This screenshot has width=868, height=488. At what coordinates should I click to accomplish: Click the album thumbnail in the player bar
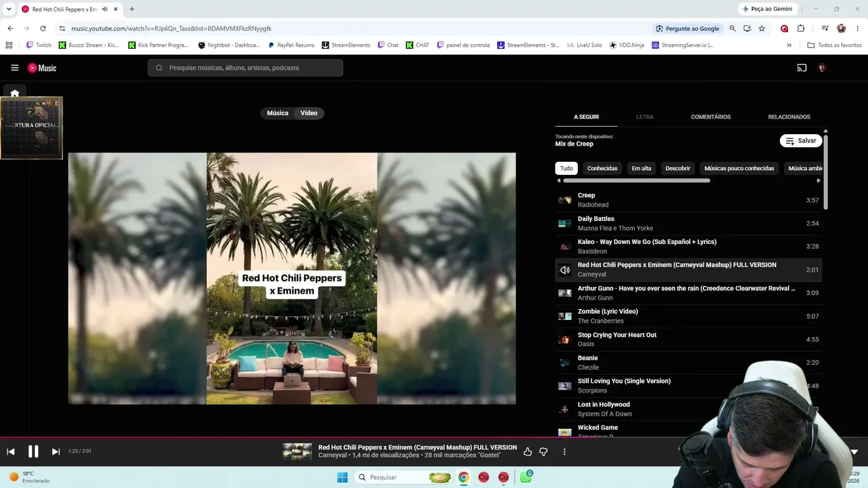click(297, 451)
